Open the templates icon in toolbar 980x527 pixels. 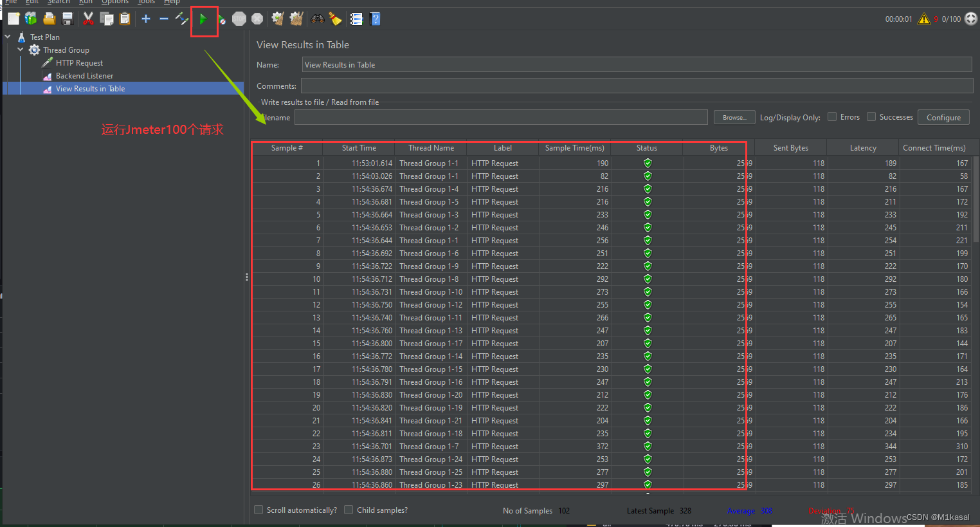31,19
